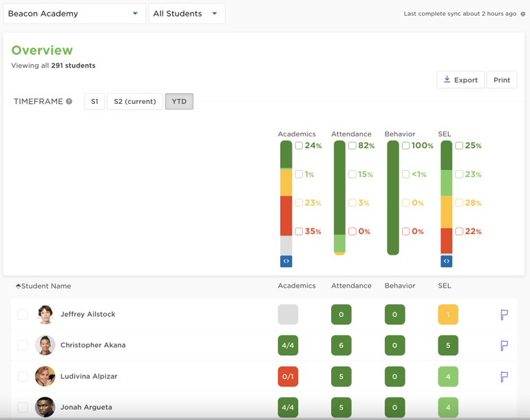This screenshot has height=420, width=530.
Task: Open the Beacon Academy school dropdown
Action: coord(74,14)
